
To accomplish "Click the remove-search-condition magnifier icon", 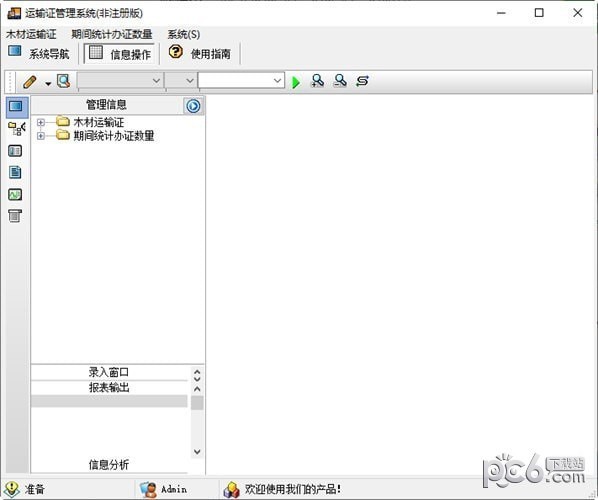I will (340, 81).
